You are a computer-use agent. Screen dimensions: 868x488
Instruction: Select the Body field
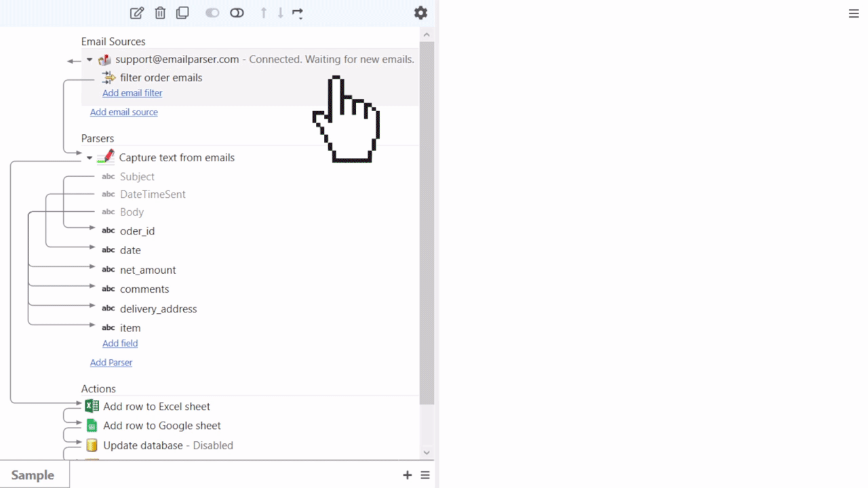(132, 212)
